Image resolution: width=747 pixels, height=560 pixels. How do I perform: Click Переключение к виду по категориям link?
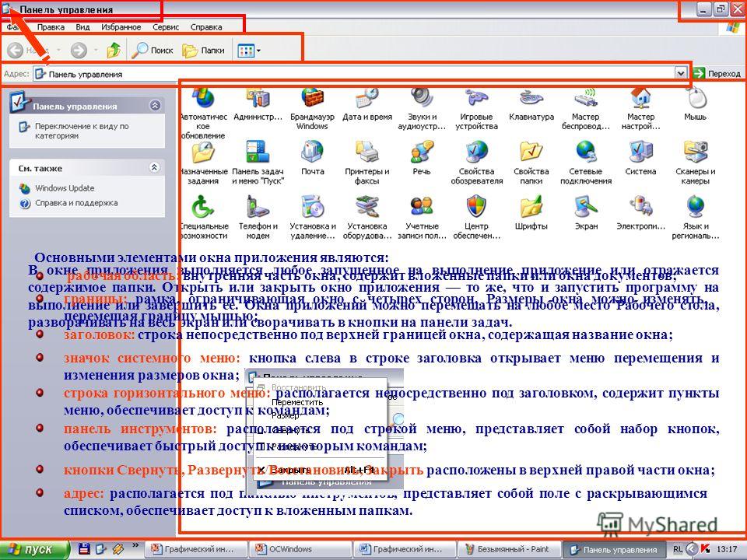pos(82,131)
